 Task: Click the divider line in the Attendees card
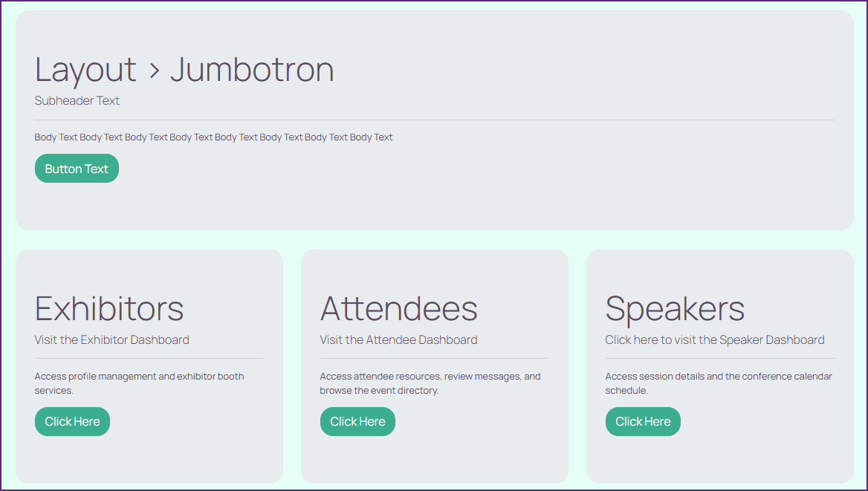pyautogui.click(x=434, y=359)
